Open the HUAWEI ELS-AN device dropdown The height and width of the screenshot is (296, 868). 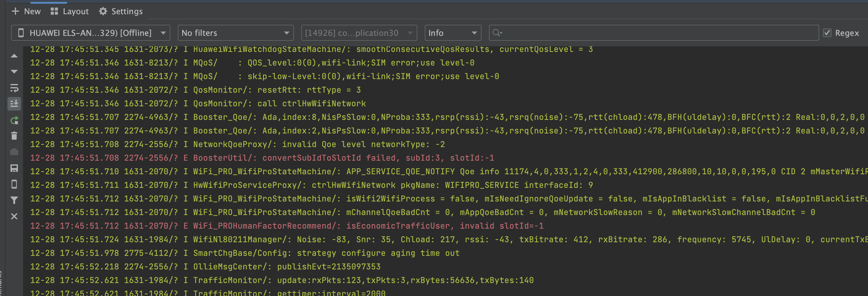tap(91, 33)
